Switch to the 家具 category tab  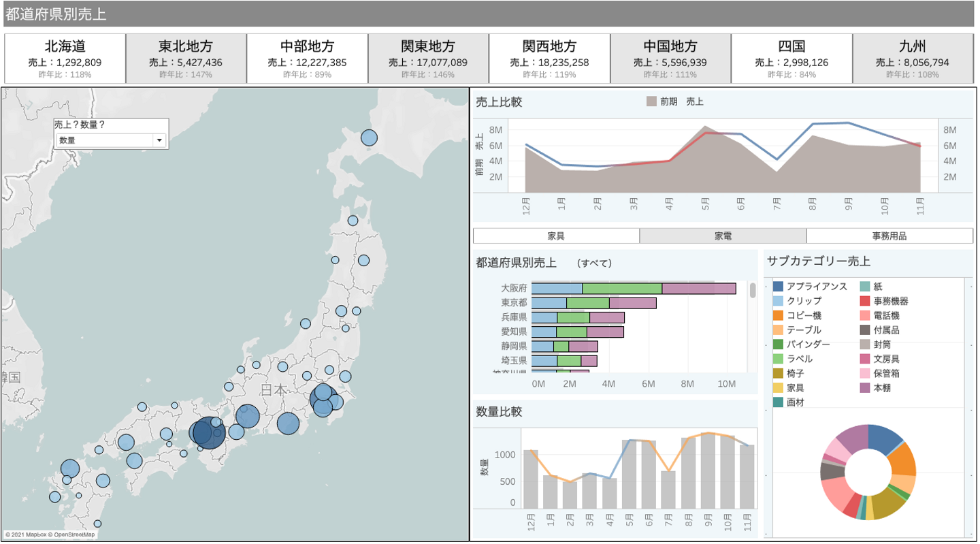pyautogui.click(x=556, y=236)
